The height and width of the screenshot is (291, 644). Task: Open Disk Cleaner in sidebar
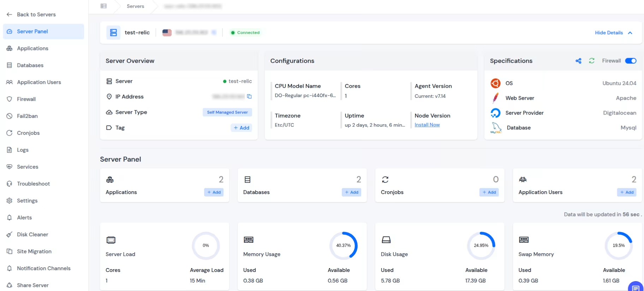tap(32, 235)
